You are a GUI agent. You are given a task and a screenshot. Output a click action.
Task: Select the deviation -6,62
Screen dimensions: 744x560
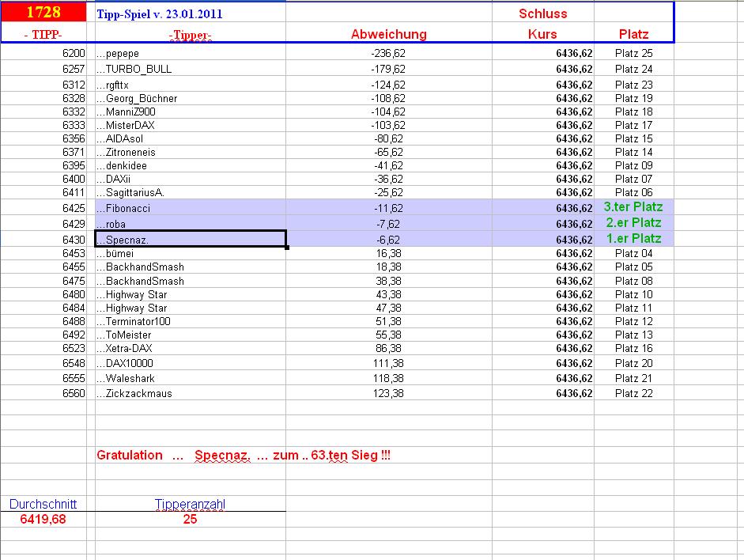click(388, 240)
